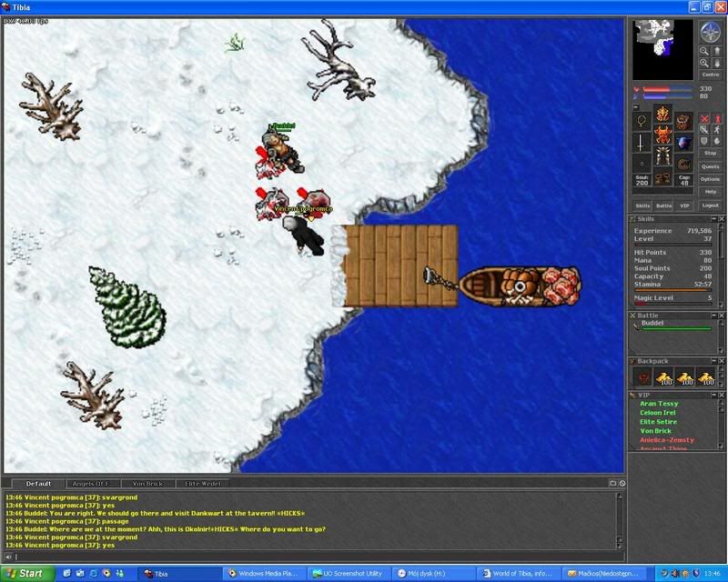Click the red item in backpack first slot

pos(643,377)
